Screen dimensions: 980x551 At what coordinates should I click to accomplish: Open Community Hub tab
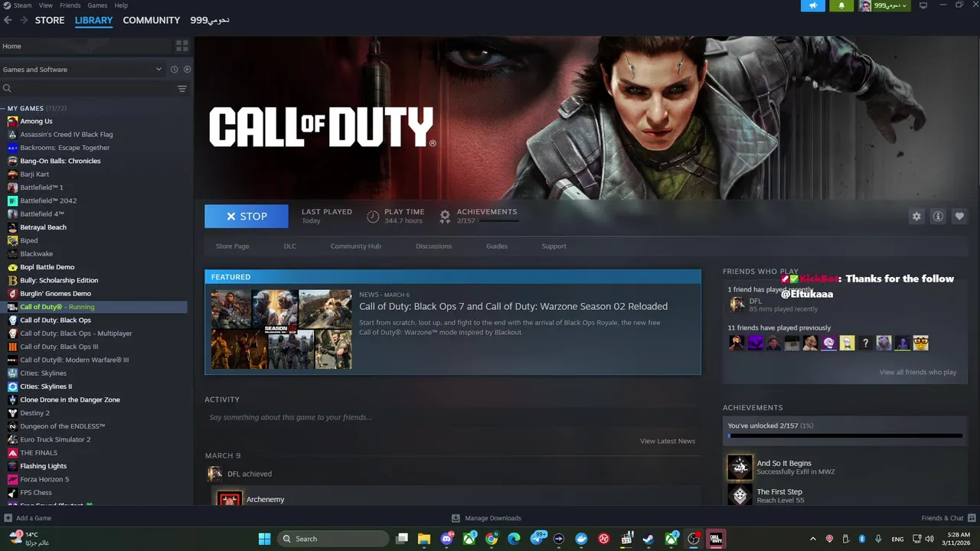point(355,246)
